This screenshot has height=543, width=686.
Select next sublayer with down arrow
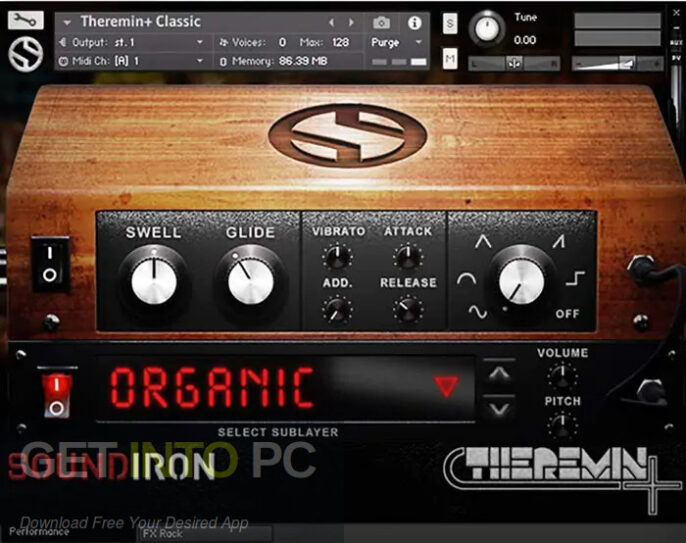click(x=499, y=409)
